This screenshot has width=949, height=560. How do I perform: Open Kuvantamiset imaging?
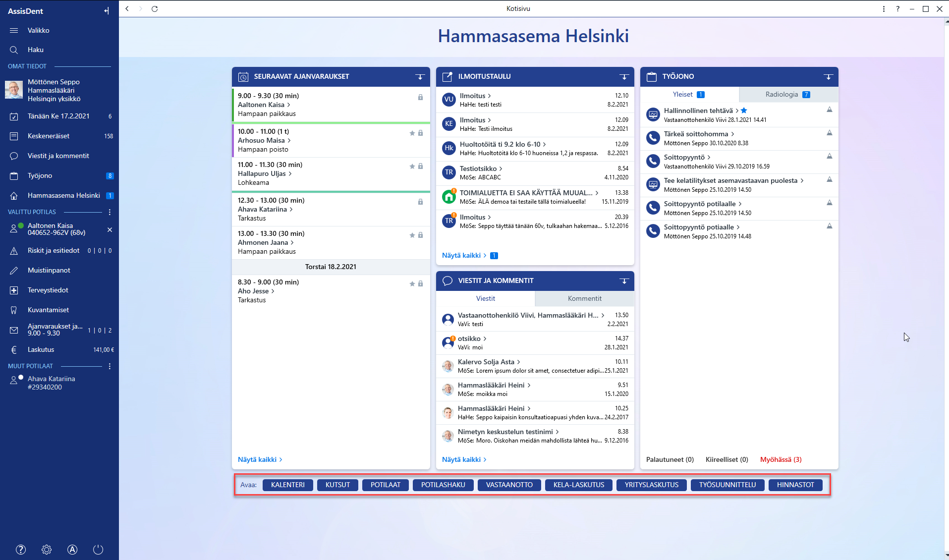click(59, 310)
